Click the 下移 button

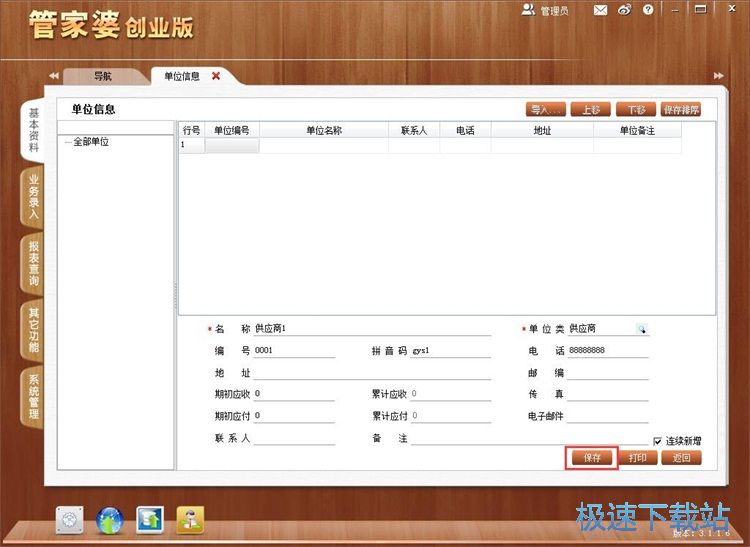[636, 109]
